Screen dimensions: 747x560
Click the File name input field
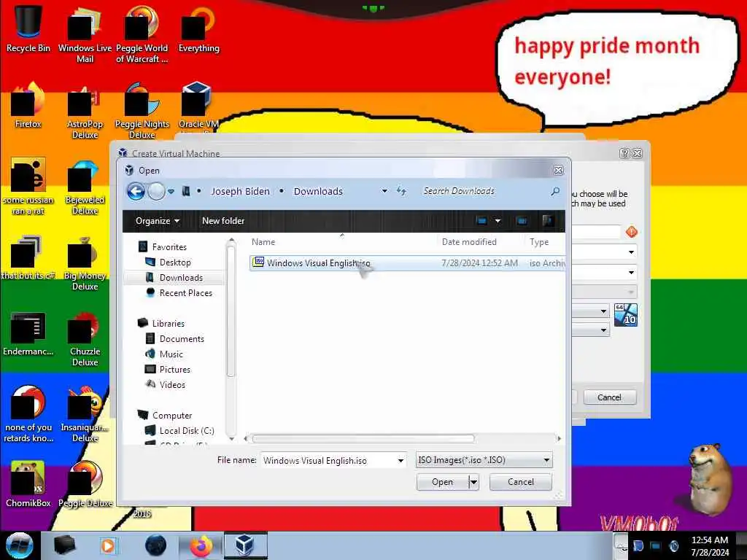(x=329, y=461)
